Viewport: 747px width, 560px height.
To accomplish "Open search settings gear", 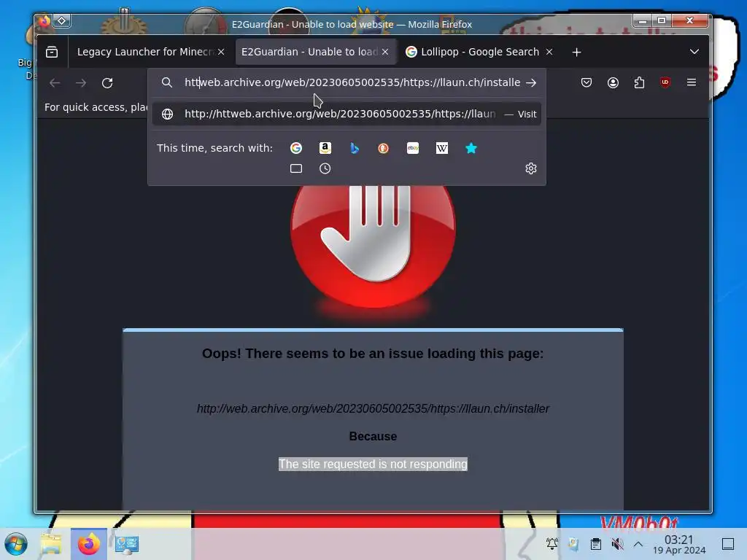I will 531,168.
